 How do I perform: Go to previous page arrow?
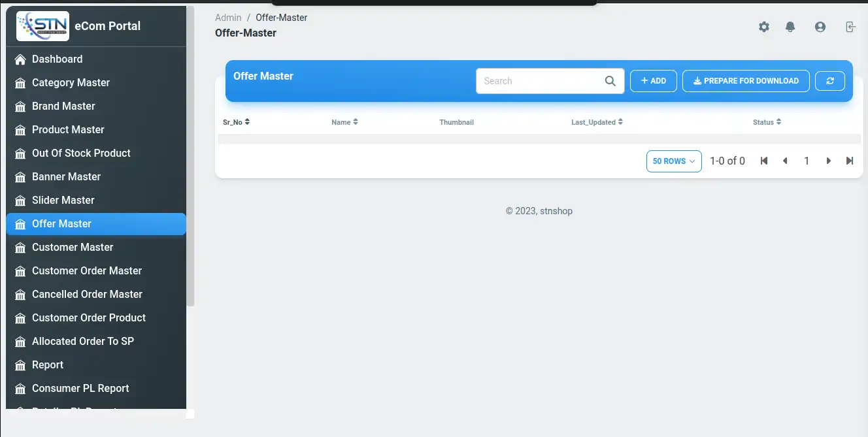(x=785, y=161)
